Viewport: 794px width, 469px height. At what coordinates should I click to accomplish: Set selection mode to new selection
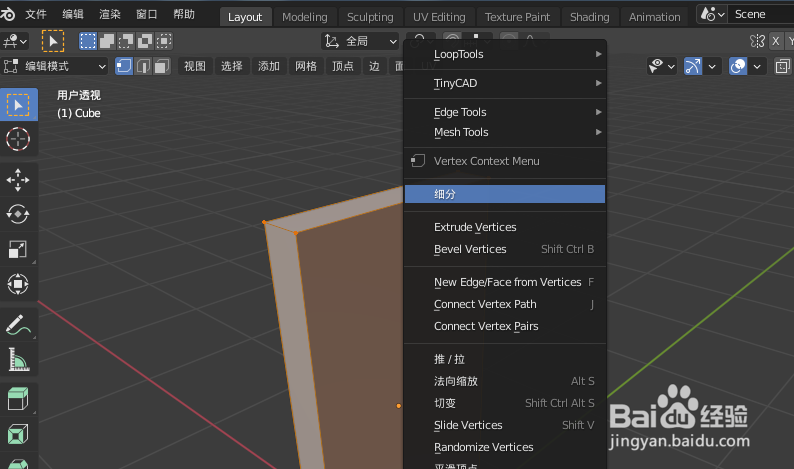pos(88,41)
